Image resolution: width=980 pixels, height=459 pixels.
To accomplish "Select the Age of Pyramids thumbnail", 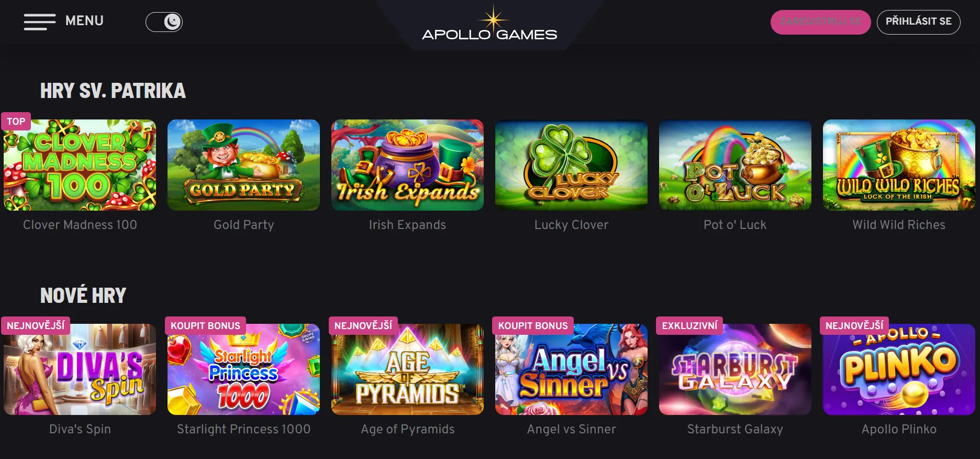I will (x=407, y=369).
